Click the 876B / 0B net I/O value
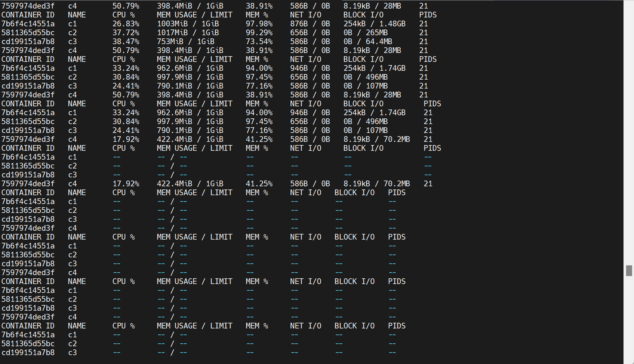The width and height of the screenshot is (634, 364). (310, 24)
